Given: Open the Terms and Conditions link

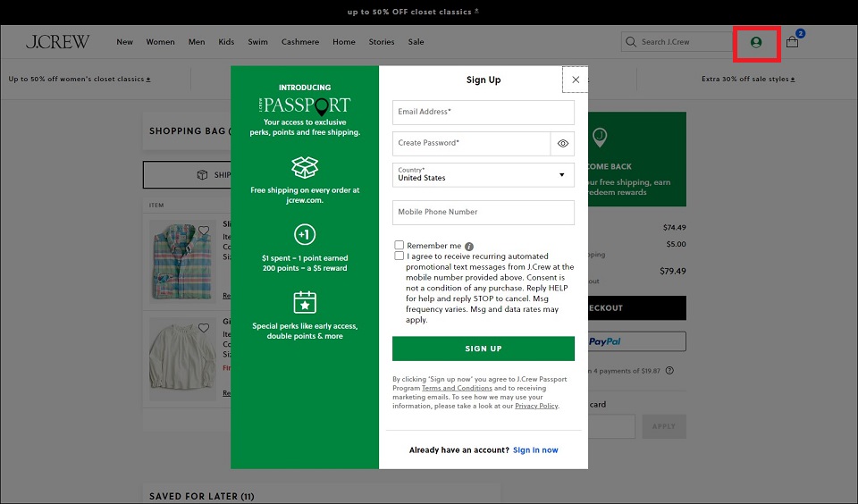Looking at the screenshot, I should (457, 388).
